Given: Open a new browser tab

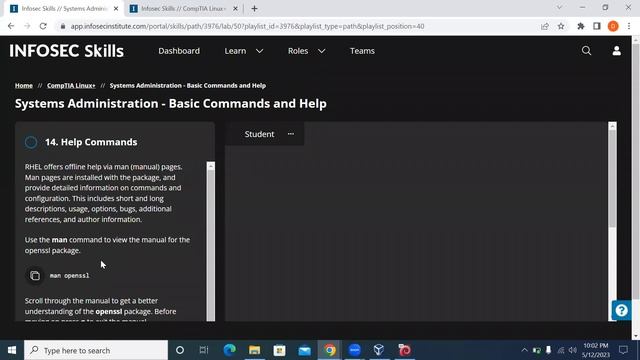Looking at the screenshot, I should (254, 9).
